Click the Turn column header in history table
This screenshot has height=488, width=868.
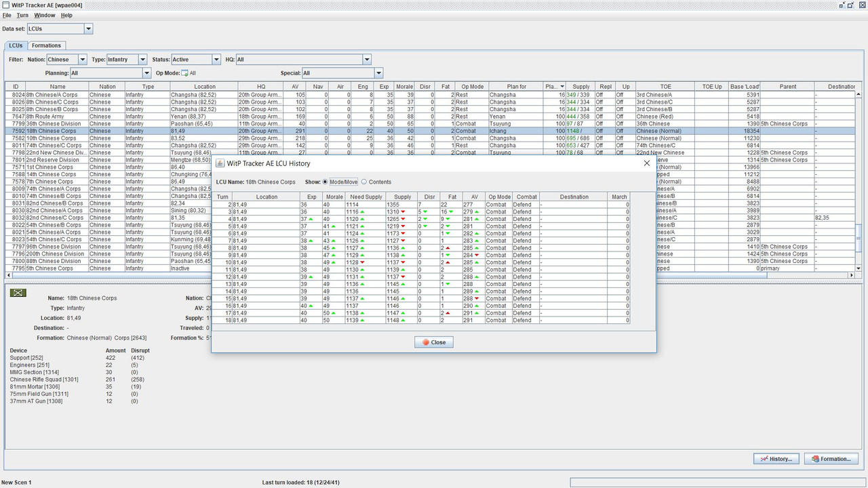click(x=222, y=197)
